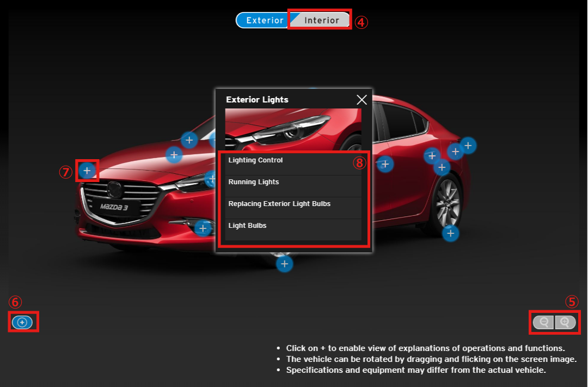Click the headlight thumbnail in the popup
Screen dimensions: 588x387
(x=293, y=129)
